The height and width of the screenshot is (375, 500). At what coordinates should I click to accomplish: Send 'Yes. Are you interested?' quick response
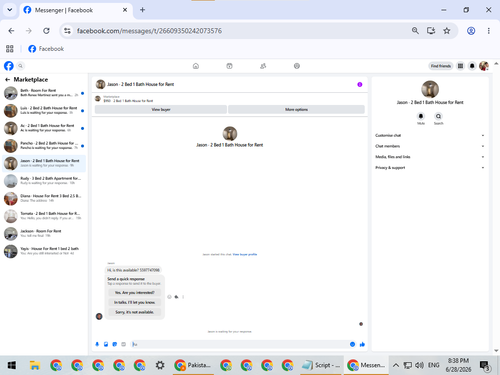[135, 292]
